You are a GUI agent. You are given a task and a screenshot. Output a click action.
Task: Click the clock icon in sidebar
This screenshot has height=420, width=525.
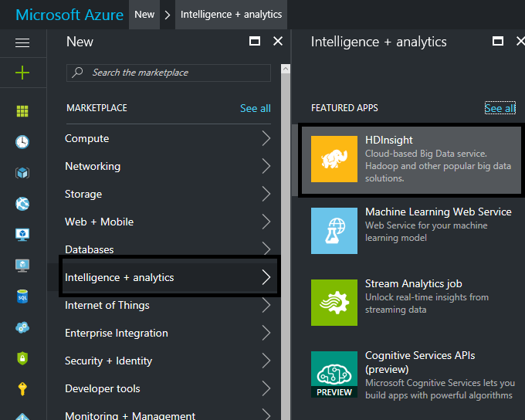click(x=22, y=142)
